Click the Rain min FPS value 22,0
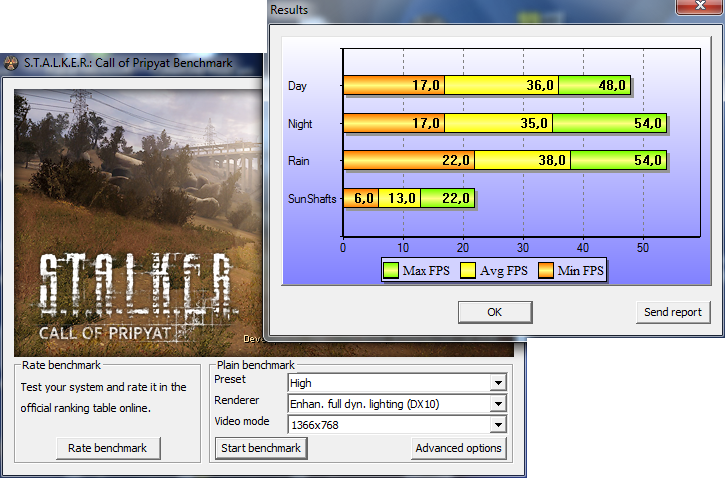The image size is (725, 478). coord(455,160)
